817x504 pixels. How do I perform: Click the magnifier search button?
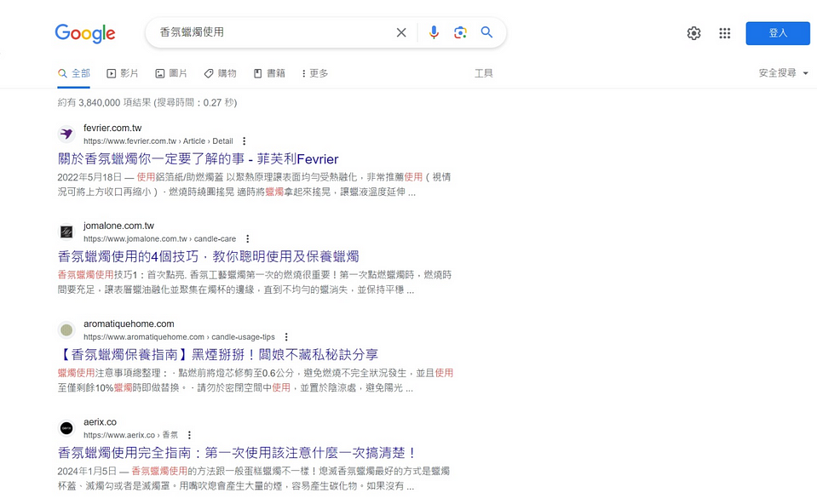pos(486,32)
